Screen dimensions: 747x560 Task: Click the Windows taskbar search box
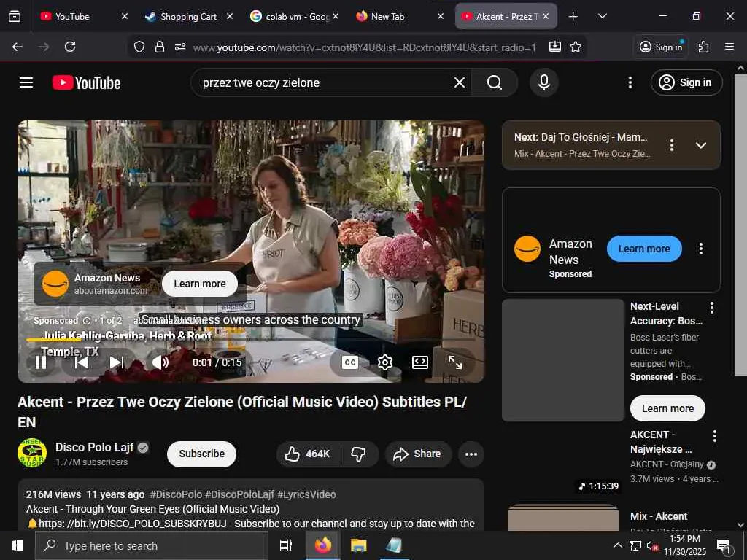pos(152,545)
